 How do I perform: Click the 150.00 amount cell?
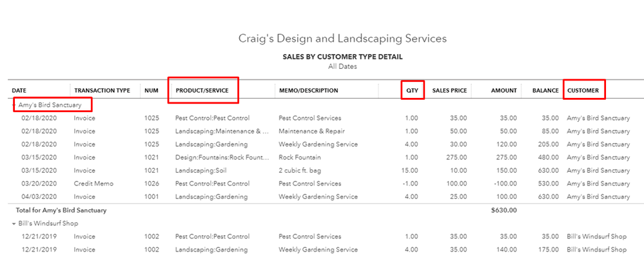point(507,171)
